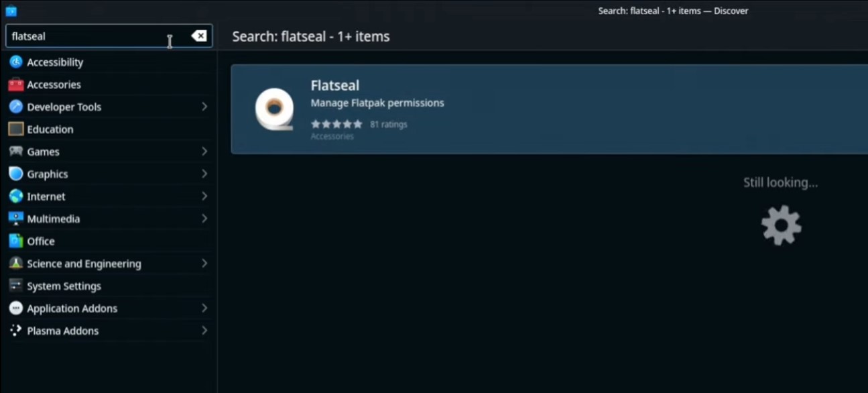Click the Developer Tools category icon

(x=15, y=107)
